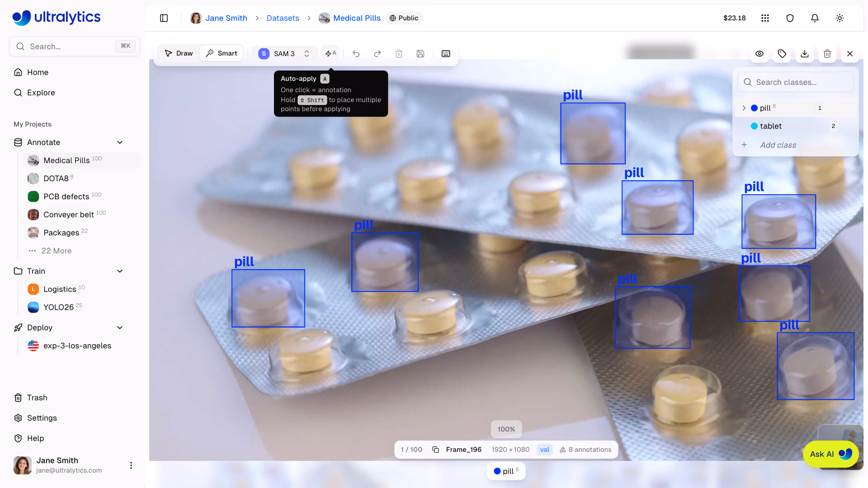
Task: Click the pill class blue swatch
Action: coord(754,108)
